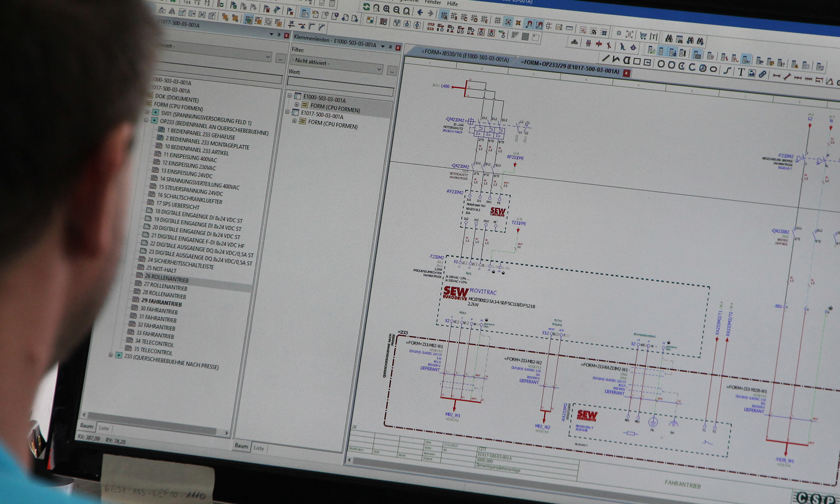Click the green redraw refresh icon
Screen dimensions: 840x504
tap(366, 7)
